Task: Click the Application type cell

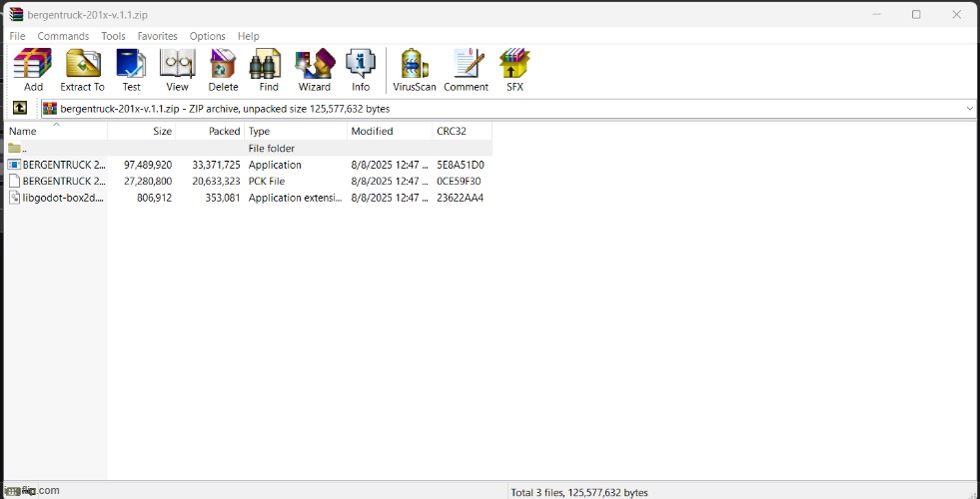Action: point(275,165)
